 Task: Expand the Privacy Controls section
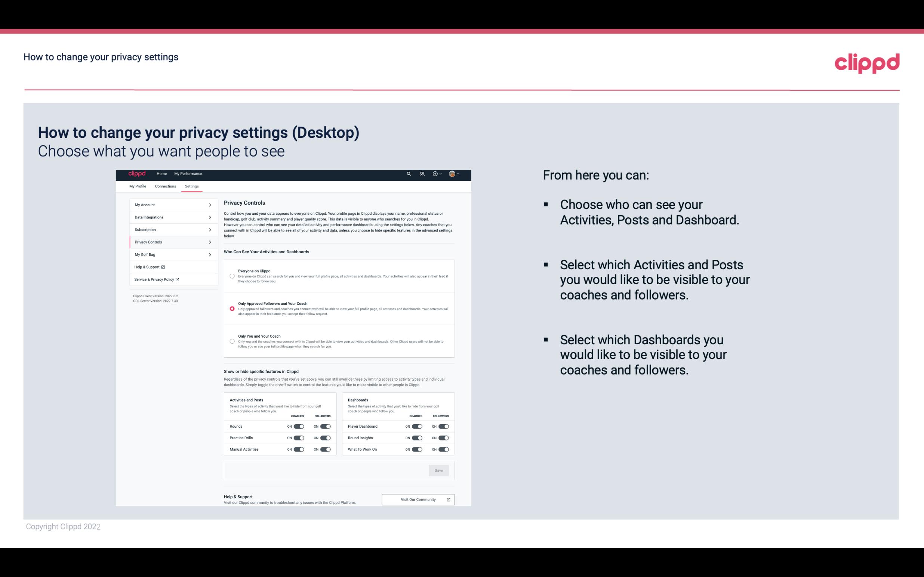click(170, 242)
